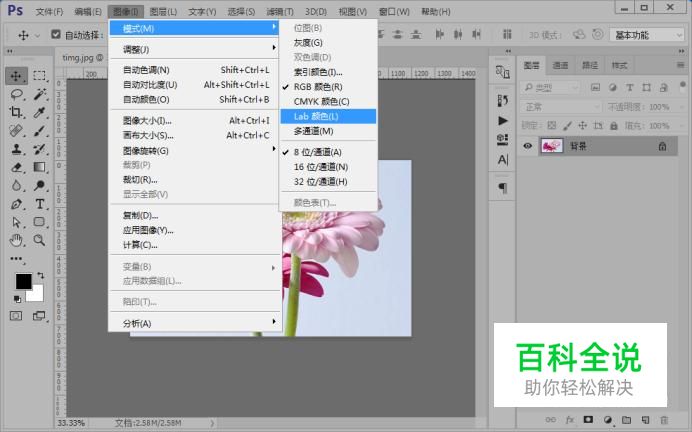Expand the 调整(J) submenu
Viewport: 692px width, 432px height.
pyautogui.click(x=196, y=49)
